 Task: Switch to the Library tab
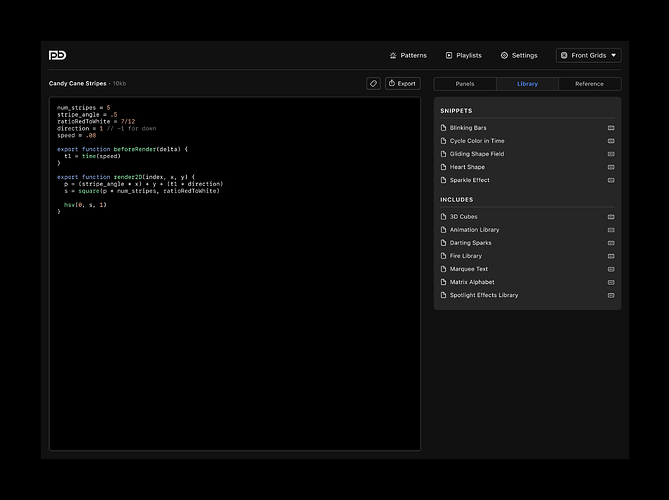[x=527, y=84]
